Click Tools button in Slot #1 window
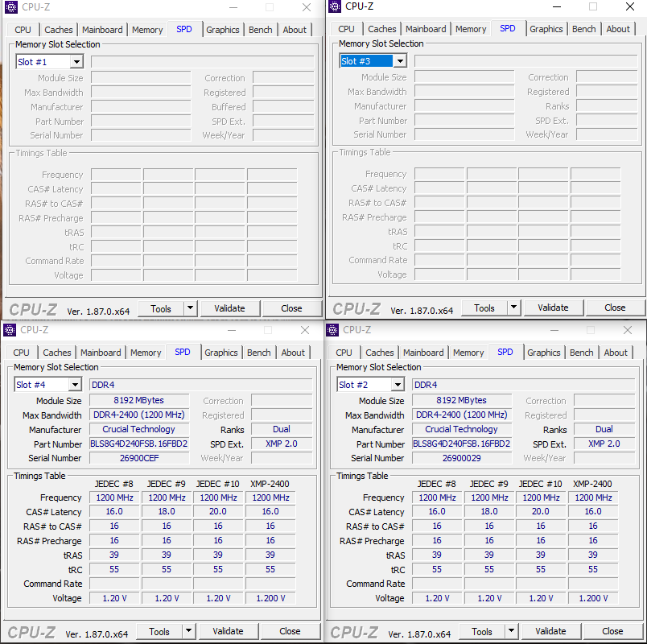This screenshot has height=644, width=647. pyautogui.click(x=161, y=308)
